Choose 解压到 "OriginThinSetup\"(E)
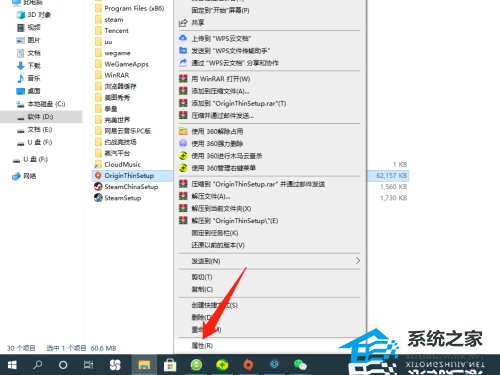The height and width of the screenshot is (375, 500). (x=229, y=221)
